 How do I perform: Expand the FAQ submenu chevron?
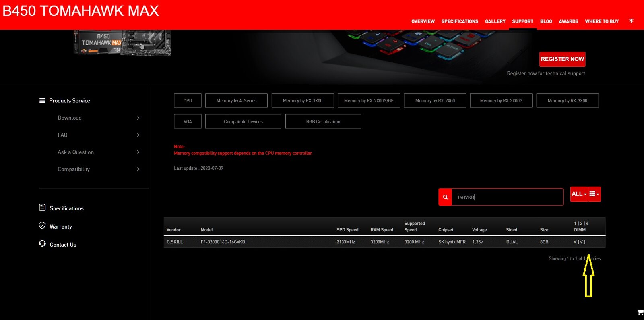[138, 135]
